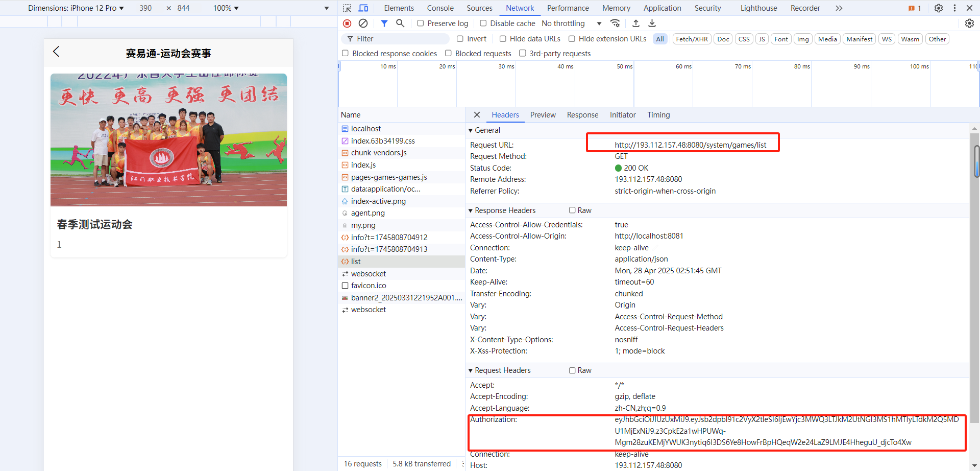Enable Disable cache checkbox
This screenshot has height=471, width=980.
[x=483, y=23]
